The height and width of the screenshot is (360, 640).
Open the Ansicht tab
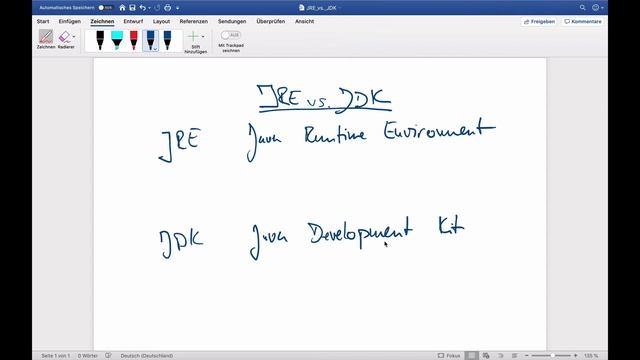tap(304, 21)
